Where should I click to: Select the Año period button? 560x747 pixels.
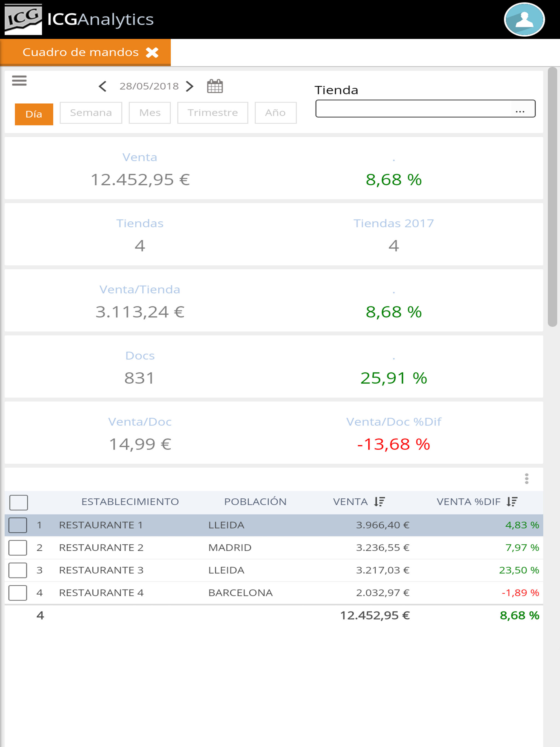tap(276, 113)
